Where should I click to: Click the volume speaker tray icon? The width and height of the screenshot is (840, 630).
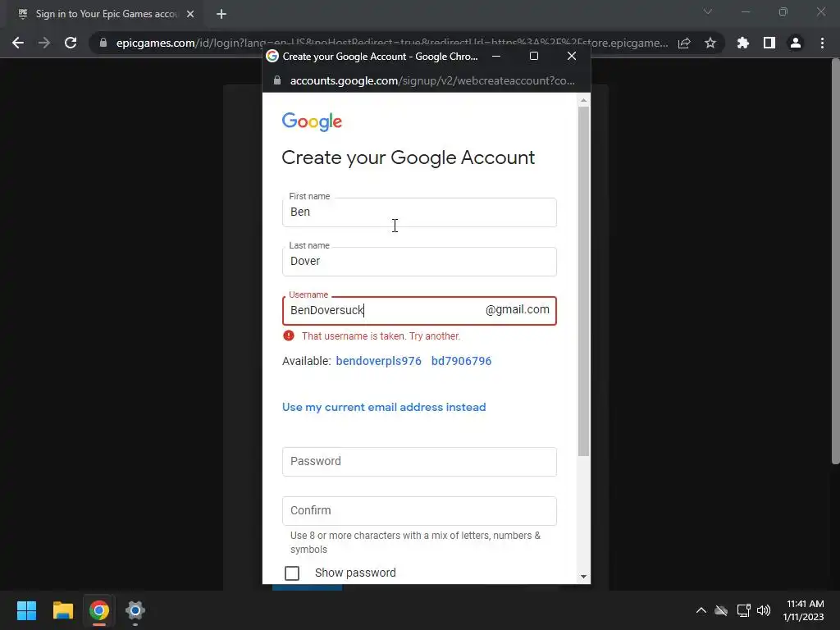click(764, 610)
